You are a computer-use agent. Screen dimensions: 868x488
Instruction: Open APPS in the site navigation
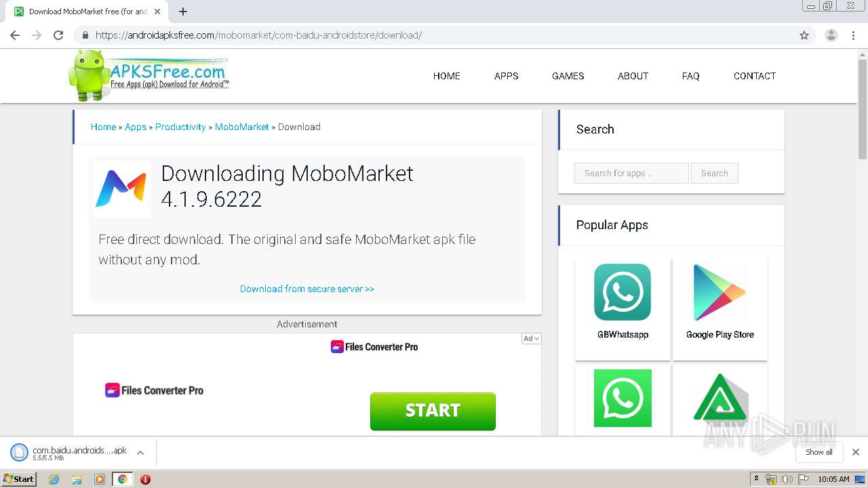[x=507, y=76]
